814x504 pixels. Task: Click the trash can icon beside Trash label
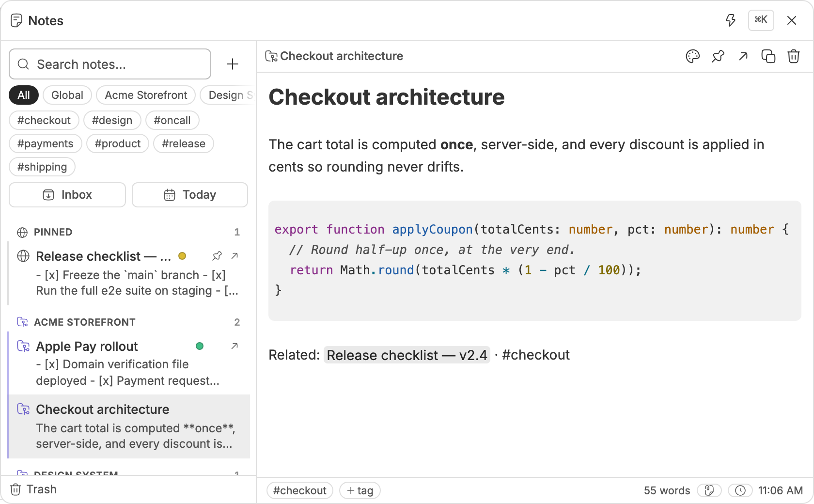point(16,489)
